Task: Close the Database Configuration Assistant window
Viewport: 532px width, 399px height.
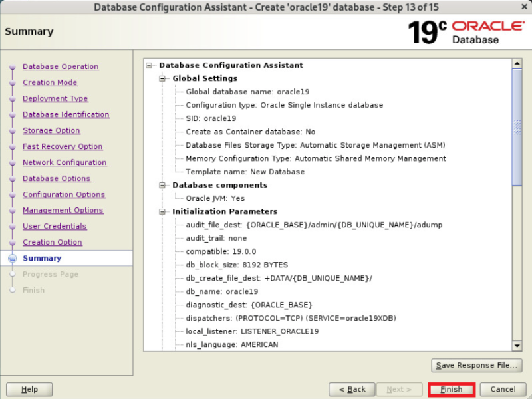Action: pyautogui.click(x=524, y=7)
